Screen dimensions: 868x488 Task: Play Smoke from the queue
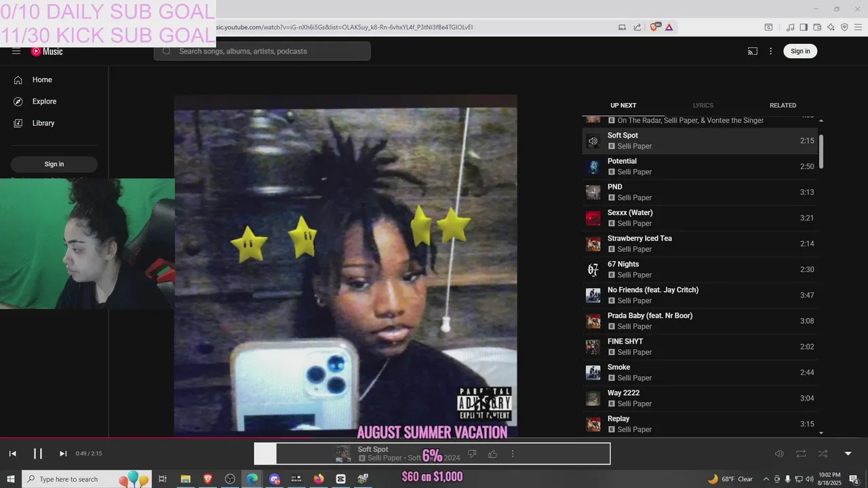[700, 373]
